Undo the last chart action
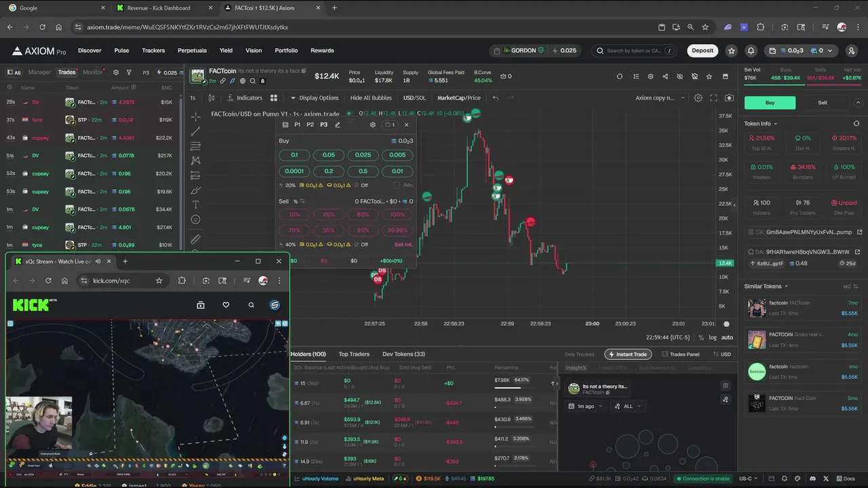The image size is (868, 488). [x=495, y=98]
